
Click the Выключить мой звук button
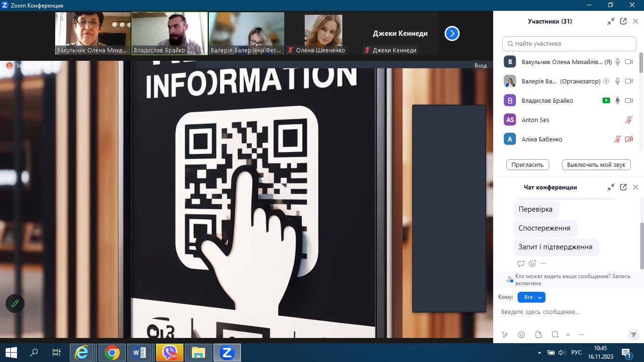[x=596, y=165]
